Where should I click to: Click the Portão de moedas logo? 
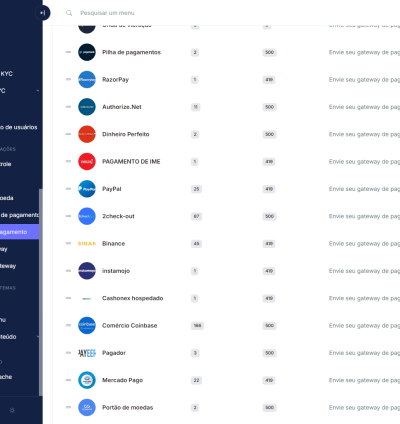87,408
